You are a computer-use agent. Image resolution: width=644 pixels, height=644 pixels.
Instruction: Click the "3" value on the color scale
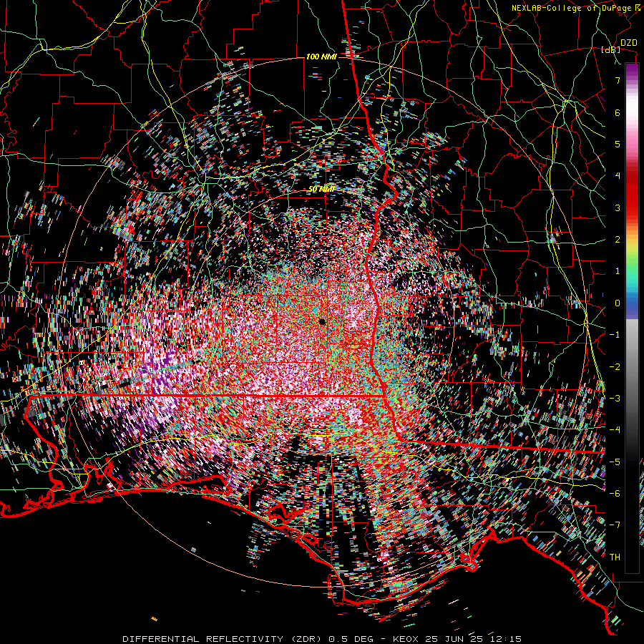click(x=618, y=208)
